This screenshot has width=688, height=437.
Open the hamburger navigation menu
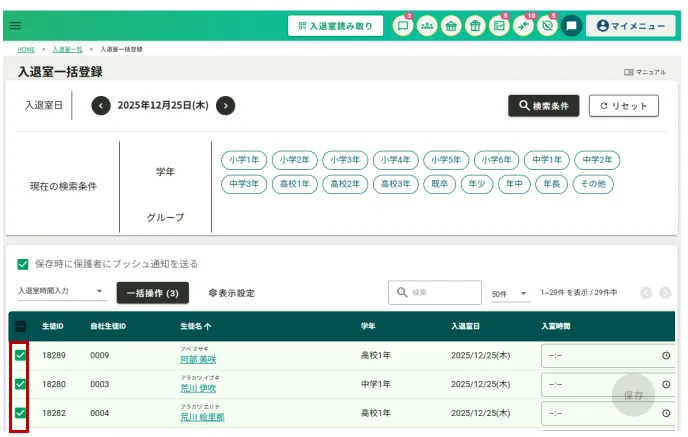tap(14, 26)
